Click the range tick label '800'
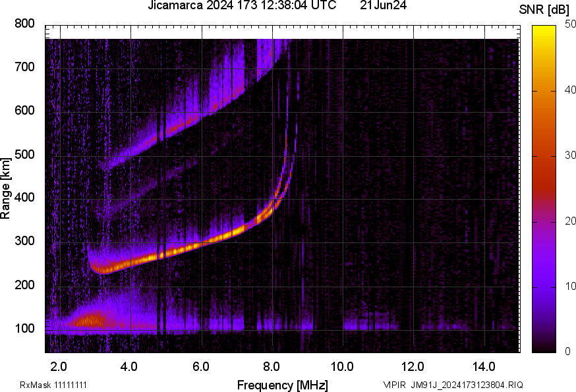Image resolution: width=576 pixels, height=392 pixels. tap(24, 24)
